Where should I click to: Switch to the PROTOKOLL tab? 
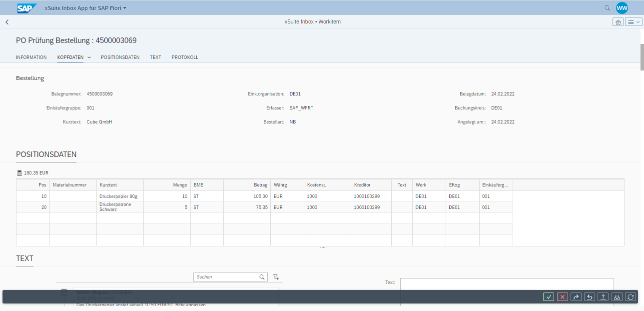coord(184,57)
